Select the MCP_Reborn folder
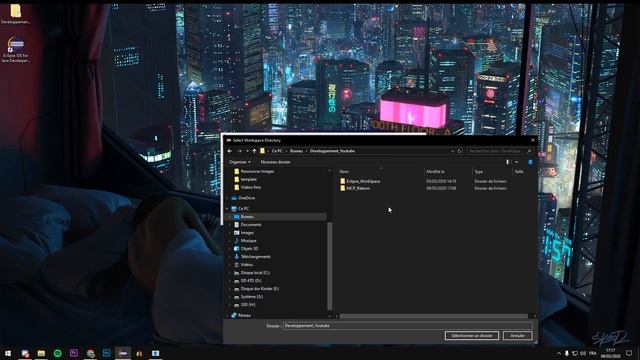 (355, 188)
